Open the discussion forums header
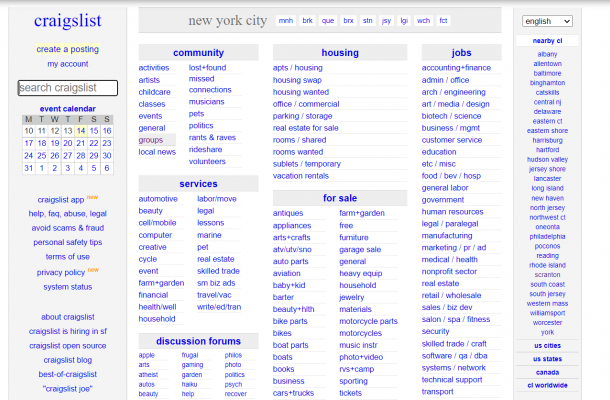 [x=198, y=341]
